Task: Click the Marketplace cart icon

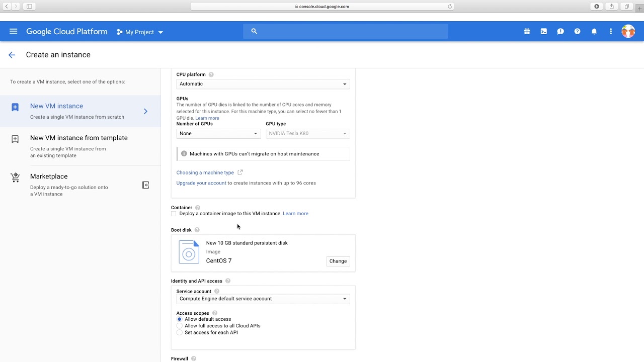Action: coord(15,177)
